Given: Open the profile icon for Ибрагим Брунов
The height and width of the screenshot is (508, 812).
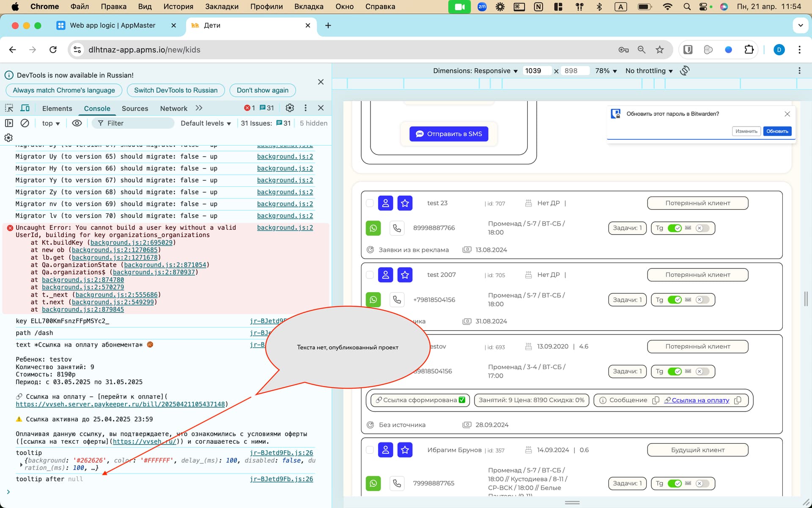Looking at the screenshot, I should [x=385, y=450].
